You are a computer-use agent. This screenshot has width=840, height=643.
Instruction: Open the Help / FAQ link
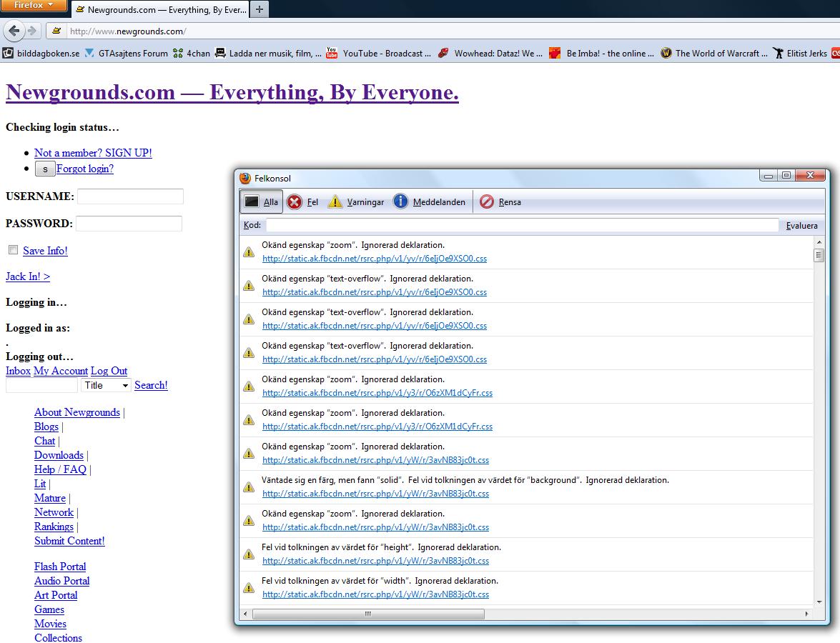coord(60,469)
